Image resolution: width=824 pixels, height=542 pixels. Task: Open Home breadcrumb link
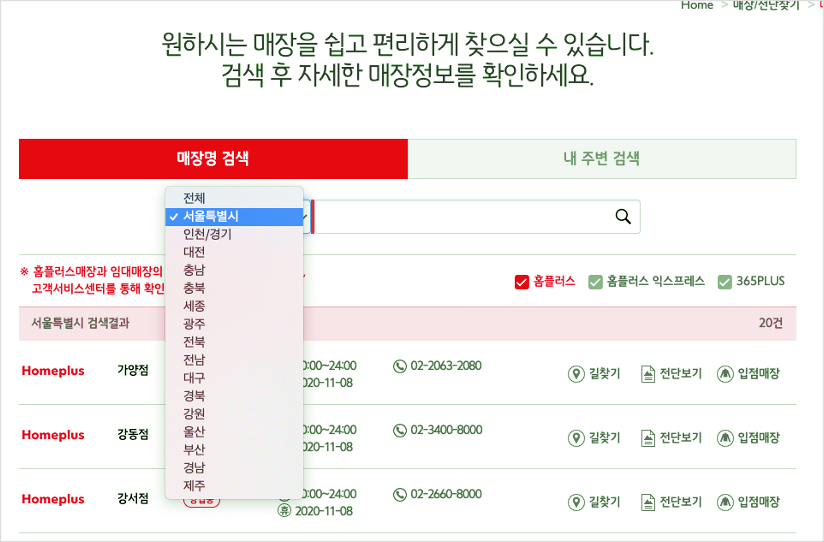tap(697, 5)
